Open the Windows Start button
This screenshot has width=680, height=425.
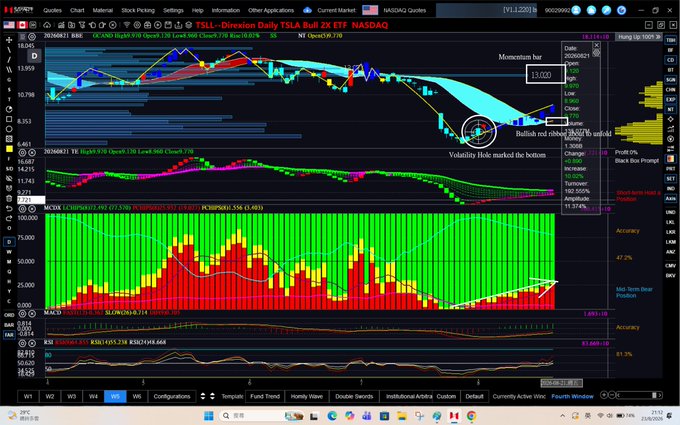[209, 416]
